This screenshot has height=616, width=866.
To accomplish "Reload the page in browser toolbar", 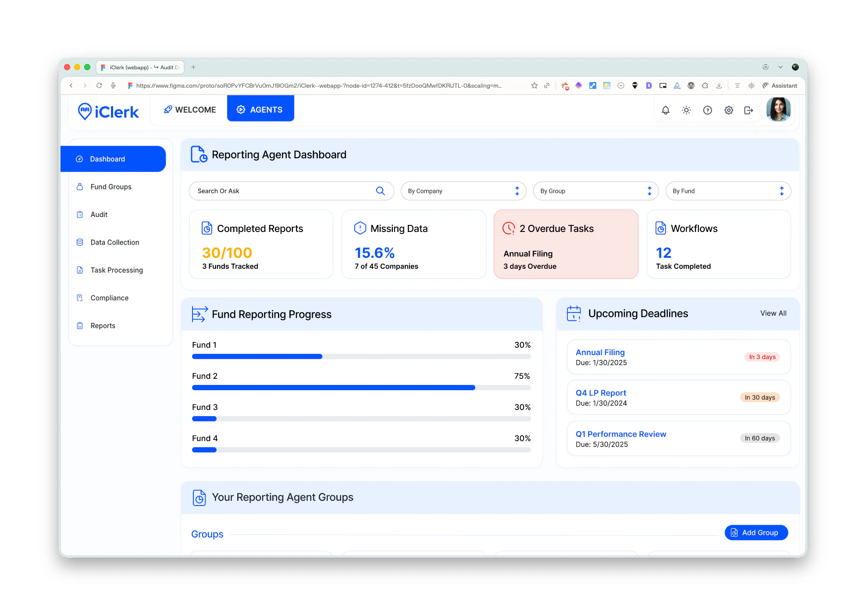I will pos(99,85).
